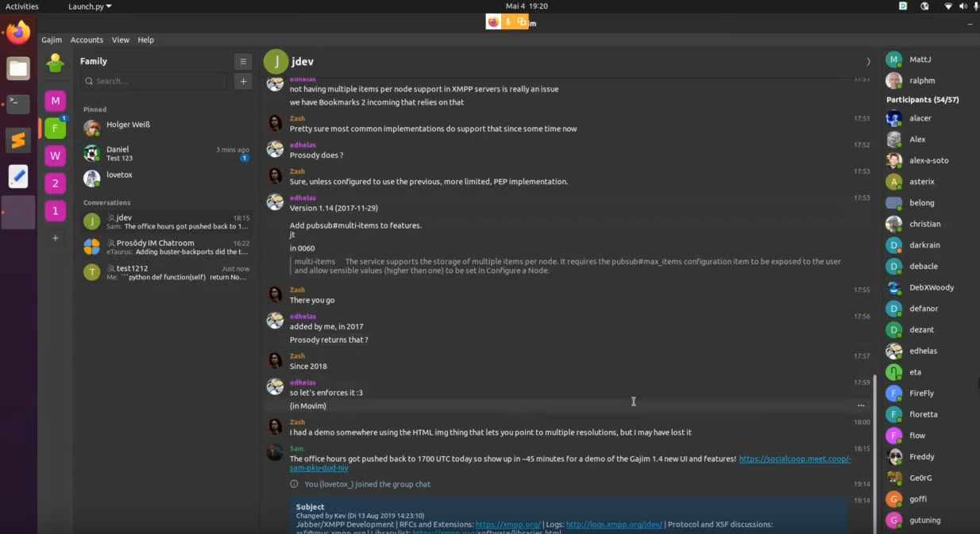This screenshot has width=980, height=534.
Task: Open Firefox from the Ubuntu dock
Action: pos(18,33)
